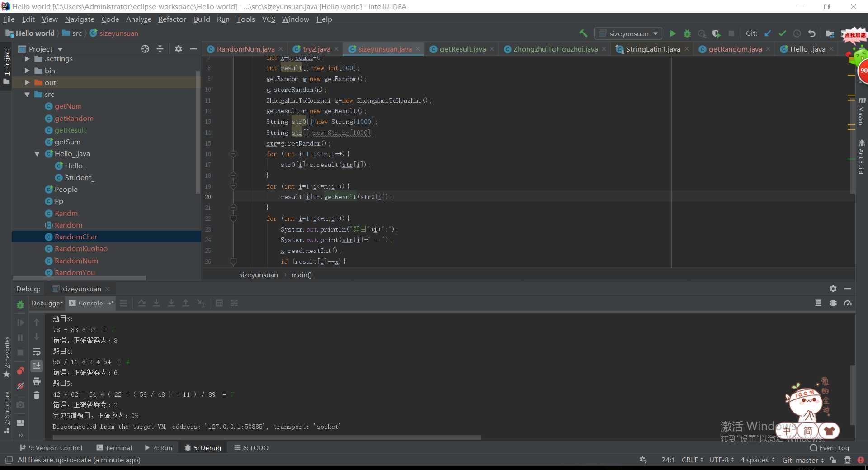Viewport: 868px width, 470px height.
Task: Open the sizeyunsuan run configuration dropdown
Action: [629, 33]
